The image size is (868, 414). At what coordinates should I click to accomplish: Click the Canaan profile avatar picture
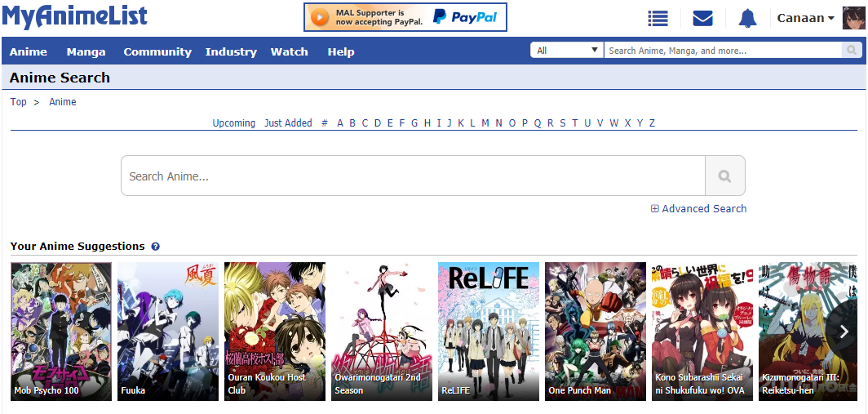point(853,18)
